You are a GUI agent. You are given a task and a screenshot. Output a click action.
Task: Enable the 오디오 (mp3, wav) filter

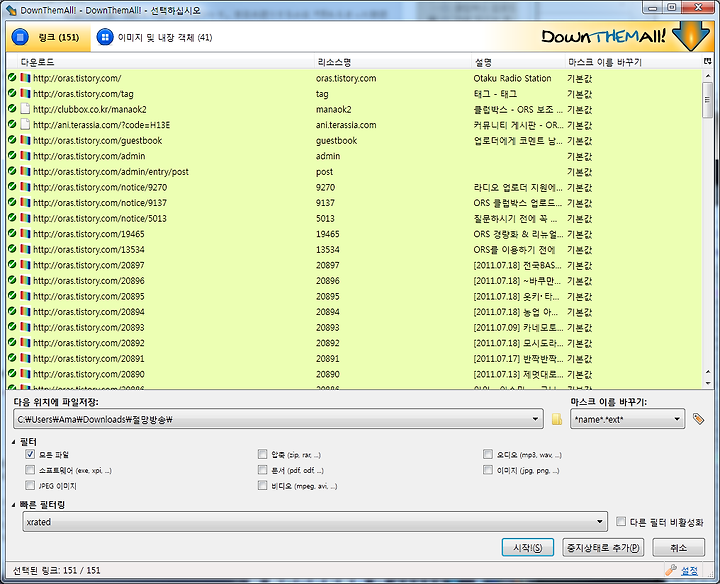(488, 454)
